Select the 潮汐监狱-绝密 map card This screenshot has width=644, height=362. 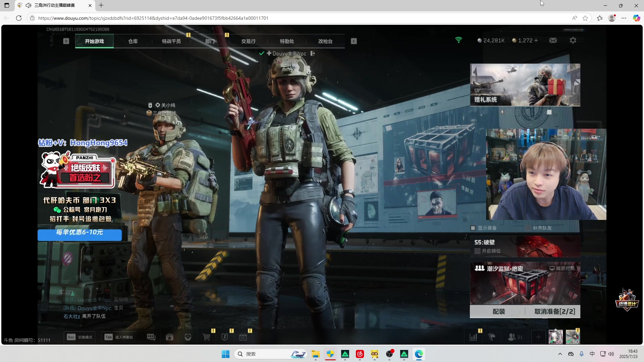(525, 284)
